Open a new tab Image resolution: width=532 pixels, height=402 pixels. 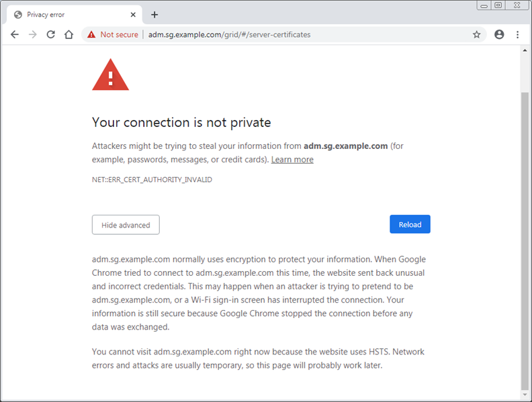tap(154, 15)
